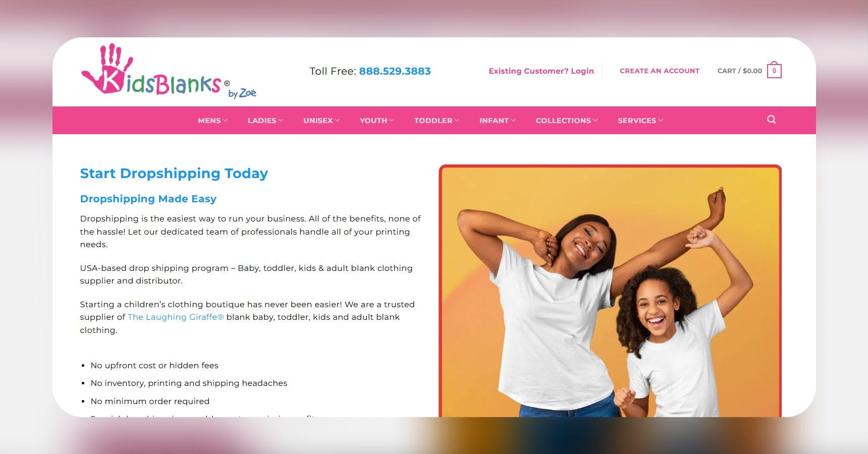Expand the Ladies dropdown menu
The height and width of the screenshot is (454, 868).
pyautogui.click(x=265, y=121)
